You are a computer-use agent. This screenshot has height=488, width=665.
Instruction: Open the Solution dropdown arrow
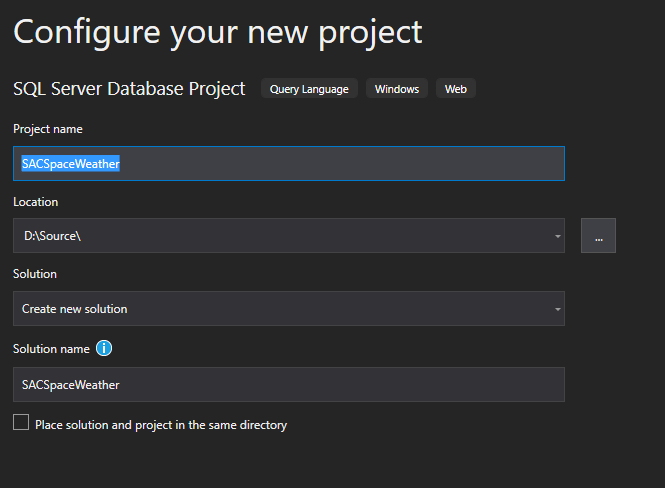coord(557,310)
